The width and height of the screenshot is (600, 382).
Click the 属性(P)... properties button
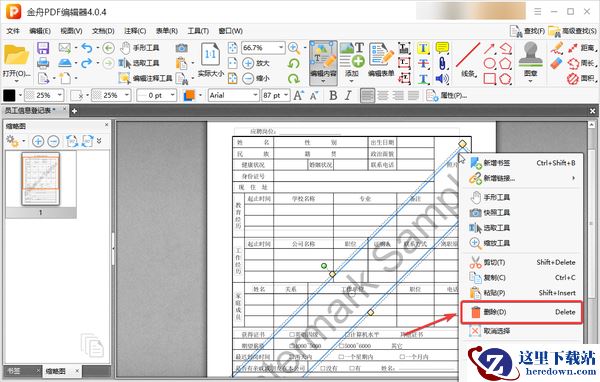tap(446, 96)
